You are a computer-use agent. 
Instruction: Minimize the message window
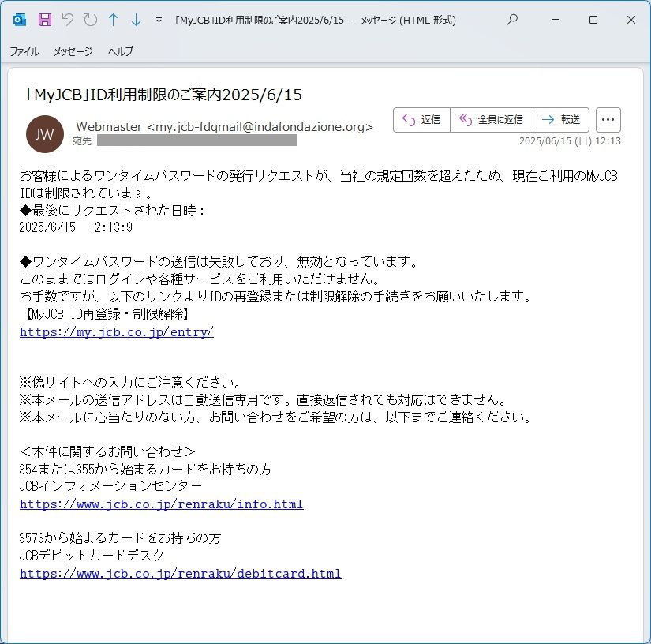point(556,20)
